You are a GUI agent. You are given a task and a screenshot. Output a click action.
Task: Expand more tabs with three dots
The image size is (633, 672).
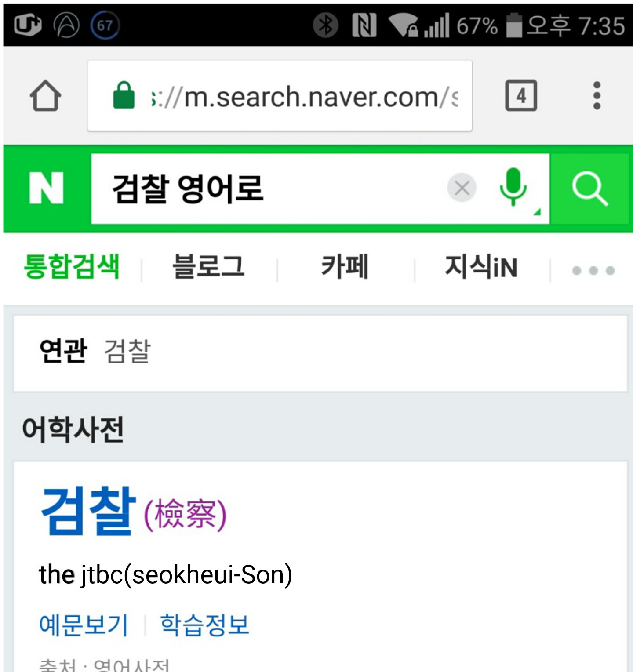point(593,270)
